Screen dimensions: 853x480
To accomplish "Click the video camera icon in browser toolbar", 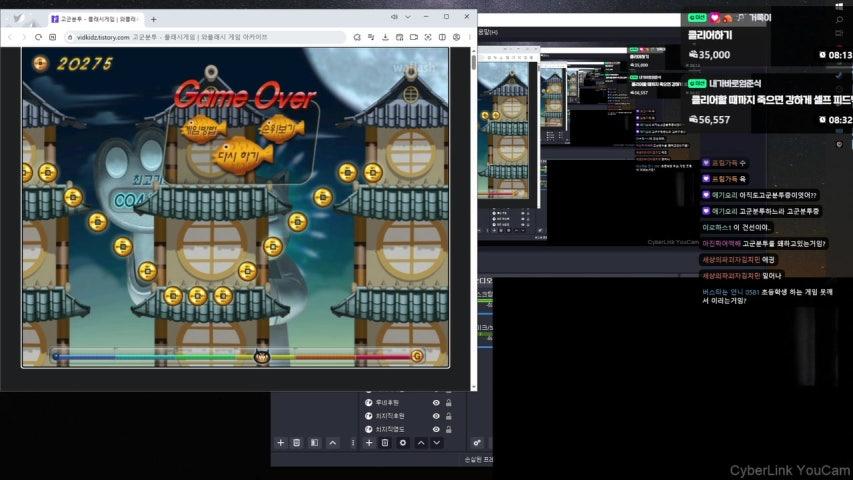I will tap(414, 37).
